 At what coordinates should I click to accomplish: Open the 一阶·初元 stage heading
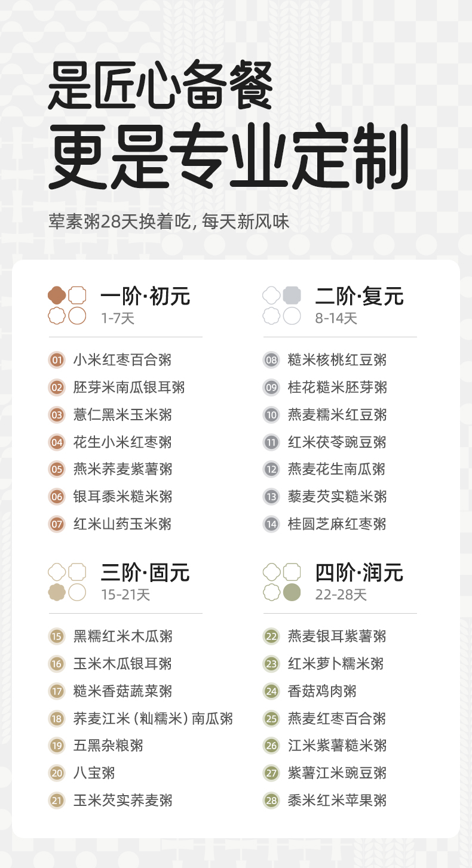point(145,296)
